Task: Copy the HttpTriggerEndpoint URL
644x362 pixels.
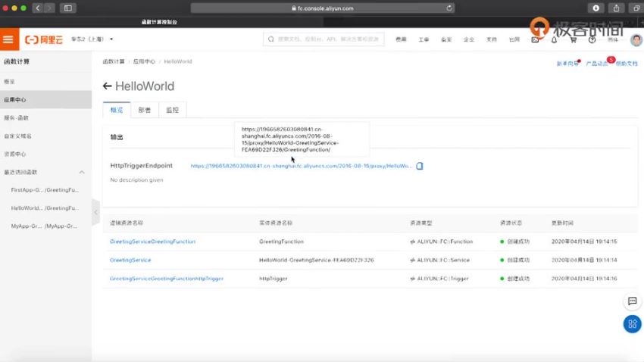Action: coord(419,166)
